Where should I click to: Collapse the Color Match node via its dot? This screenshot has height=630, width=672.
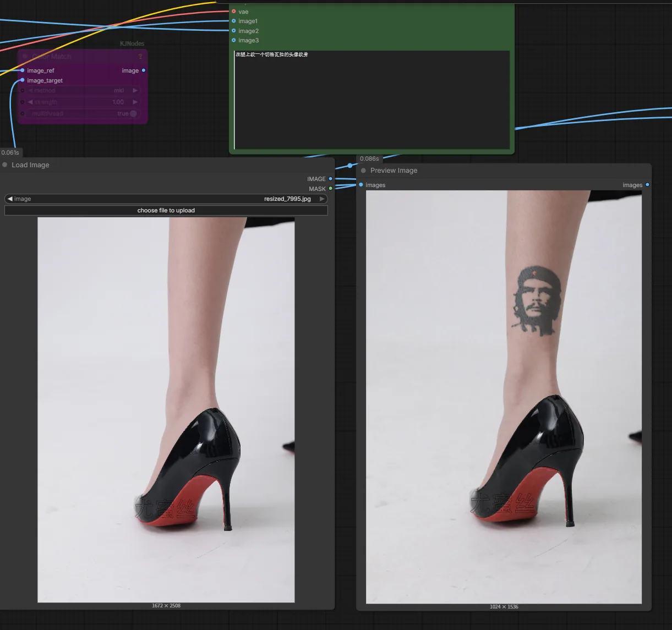(25, 57)
